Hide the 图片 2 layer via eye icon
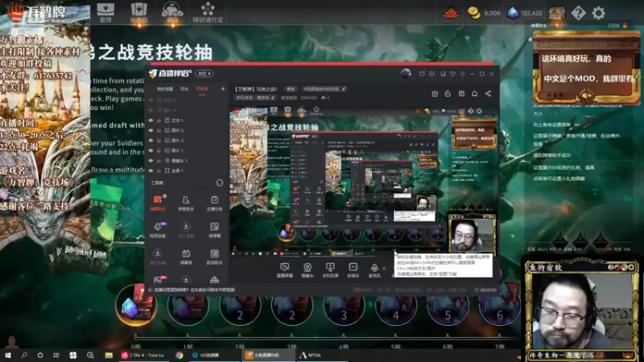Viewport: 644px width, 362px height. pos(151,130)
